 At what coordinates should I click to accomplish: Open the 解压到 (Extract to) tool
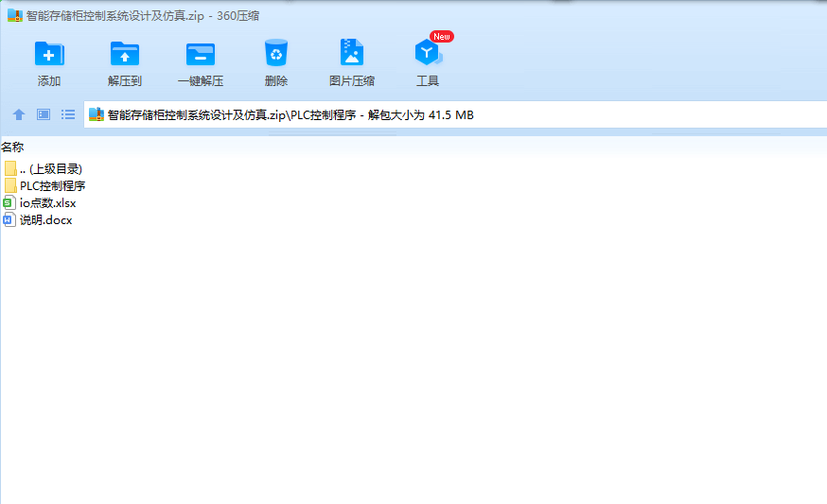click(x=125, y=62)
